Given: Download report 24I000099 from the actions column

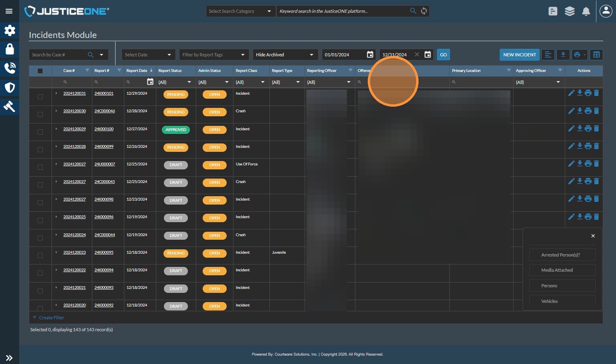Looking at the screenshot, I should 580,146.
